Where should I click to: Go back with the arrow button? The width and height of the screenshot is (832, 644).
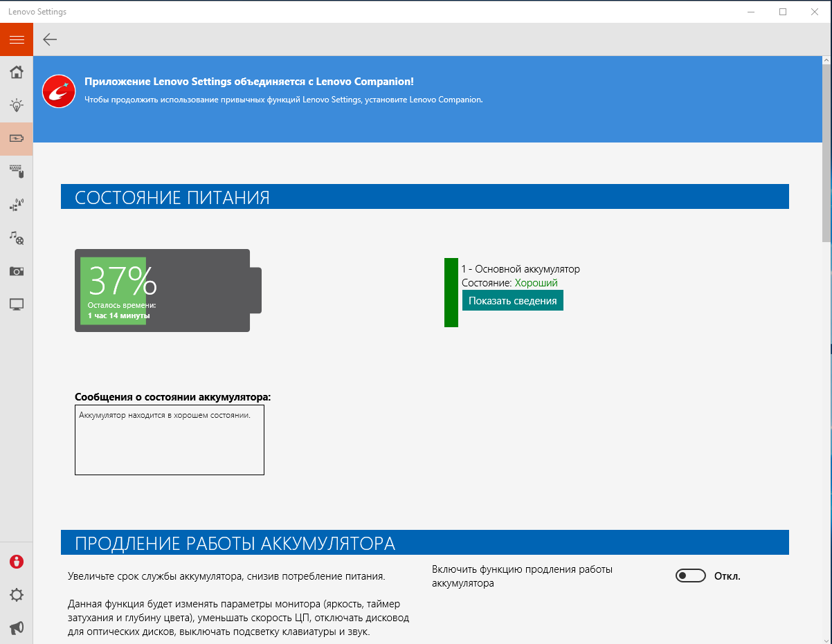click(x=50, y=39)
